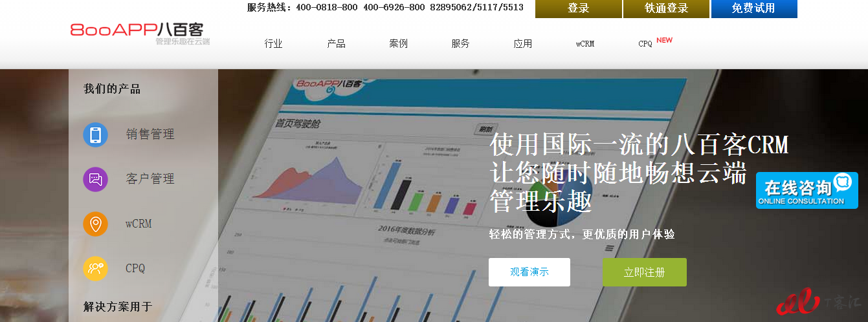The width and height of the screenshot is (868, 322).
Task: Select the CPQ sidebar text link
Action: click(x=135, y=268)
